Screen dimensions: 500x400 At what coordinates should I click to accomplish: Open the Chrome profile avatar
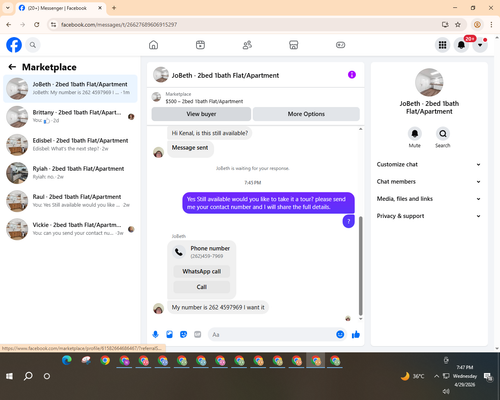tap(477, 24)
